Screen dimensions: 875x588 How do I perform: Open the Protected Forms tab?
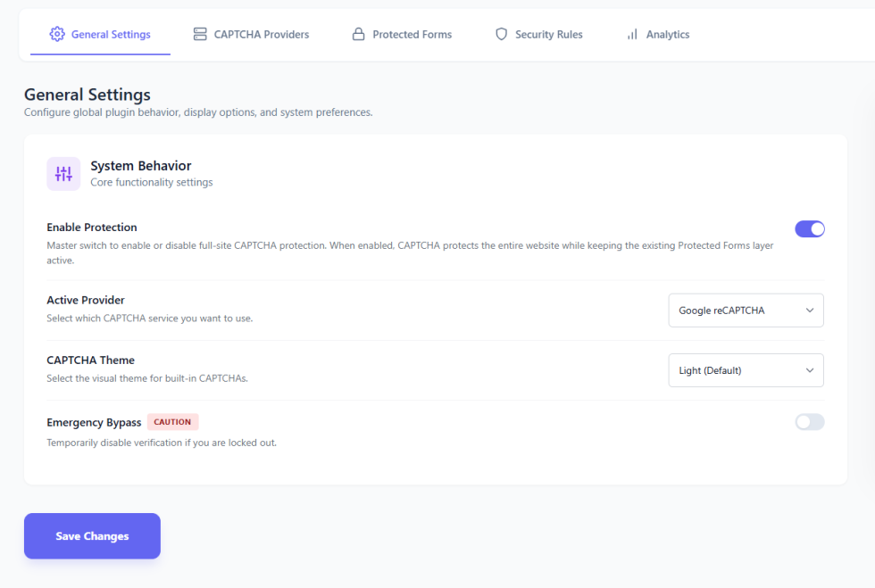(x=412, y=35)
